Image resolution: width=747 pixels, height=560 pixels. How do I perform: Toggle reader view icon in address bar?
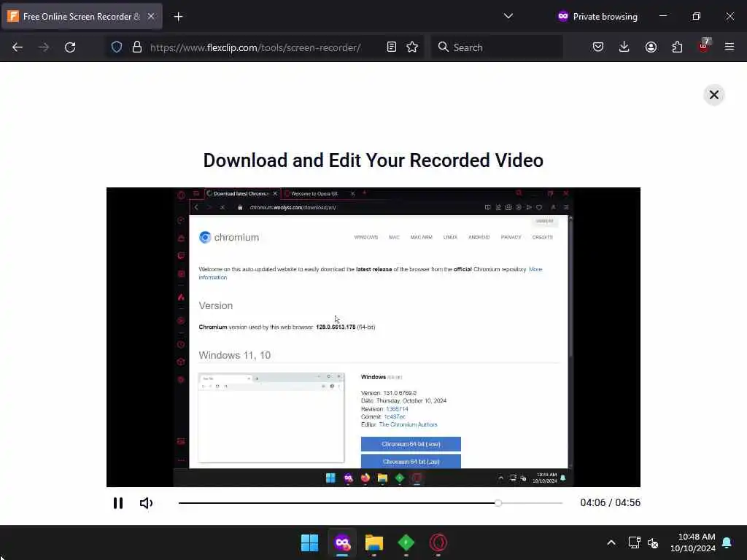coord(392,47)
